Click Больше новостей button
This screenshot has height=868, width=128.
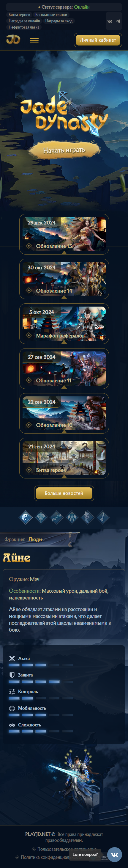click(64, 493)
